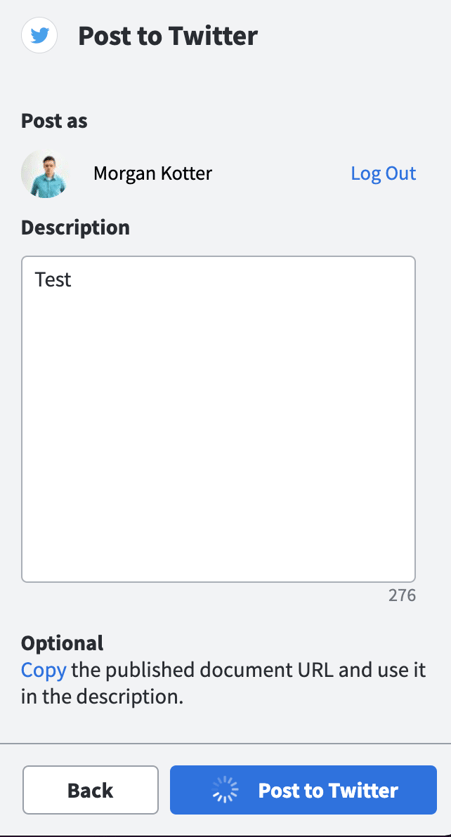Screen dimensions: 451x837
Task: Copy the published document URL
Action: (44, 670)
